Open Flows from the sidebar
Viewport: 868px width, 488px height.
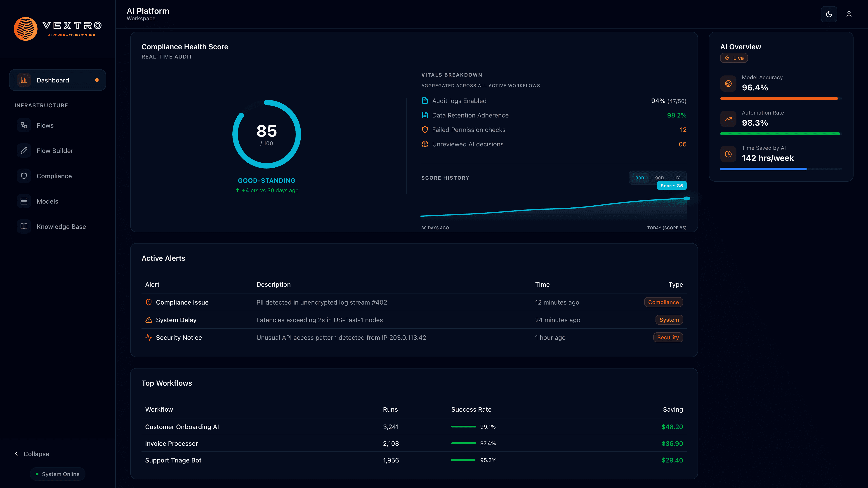tap(45, 125)
